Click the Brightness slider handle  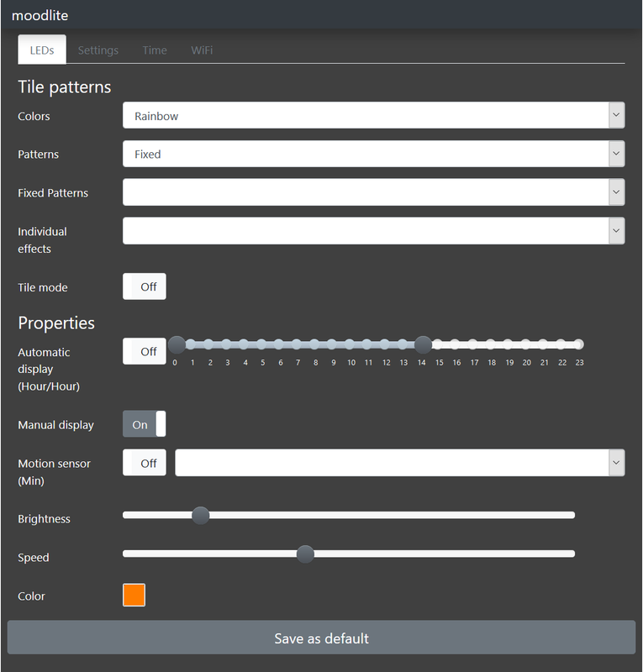pyautogui.click(x=200, y=516)
